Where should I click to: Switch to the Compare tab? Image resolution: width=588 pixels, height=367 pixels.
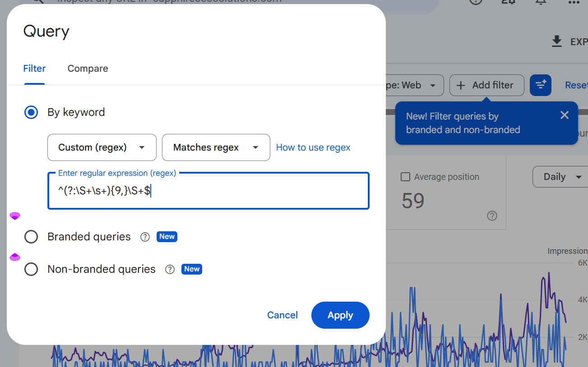(88, 69)
